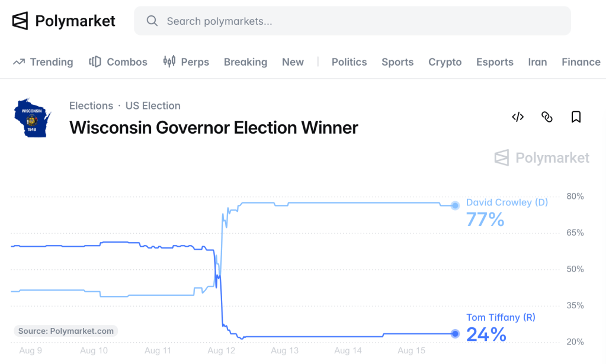Viewport: 606px width, 364px height.
Task: Switch to the New tab
Action: point(293,62)
